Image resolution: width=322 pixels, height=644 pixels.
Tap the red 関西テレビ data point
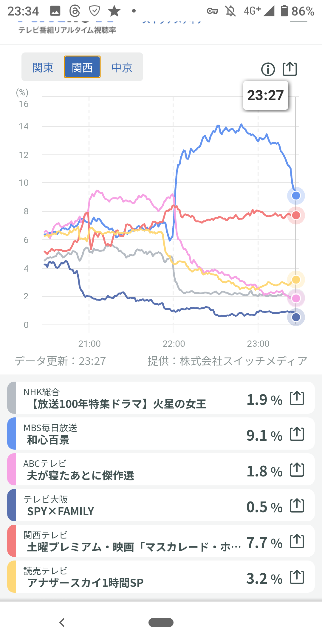tap(296, 215)
